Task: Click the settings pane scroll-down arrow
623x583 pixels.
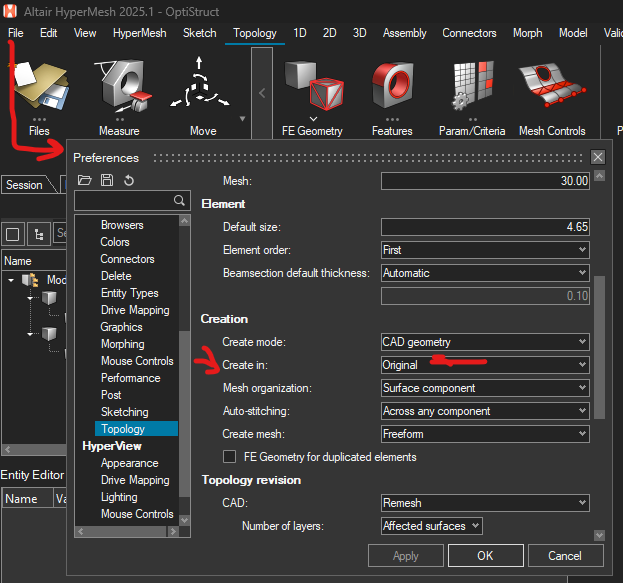Action: (600, 535)
